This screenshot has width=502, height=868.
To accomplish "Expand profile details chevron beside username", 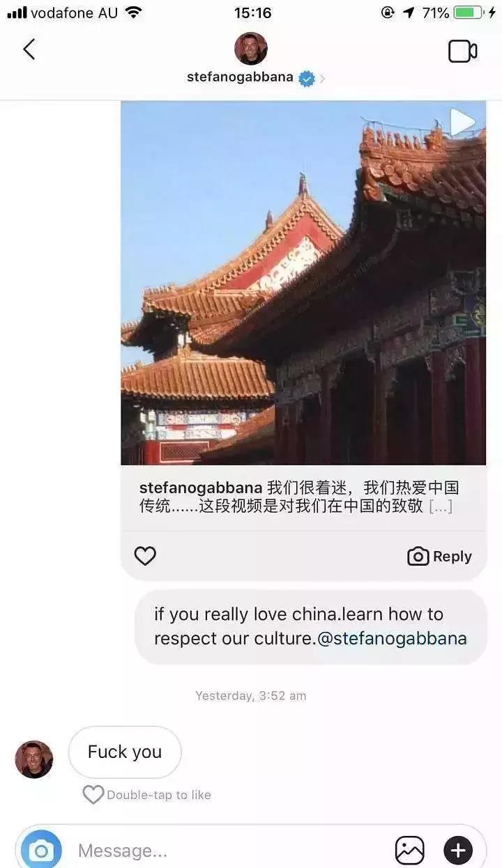I will coord(322,79).
